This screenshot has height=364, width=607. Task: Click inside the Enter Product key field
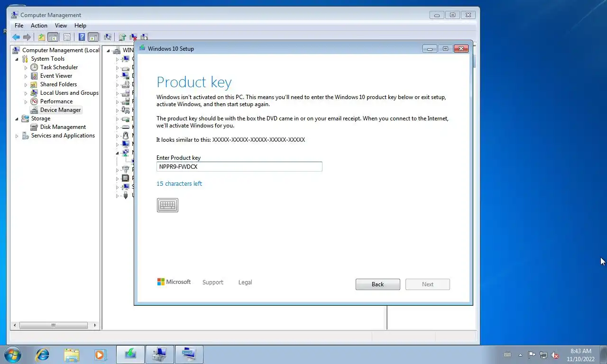tap(239, 166)
